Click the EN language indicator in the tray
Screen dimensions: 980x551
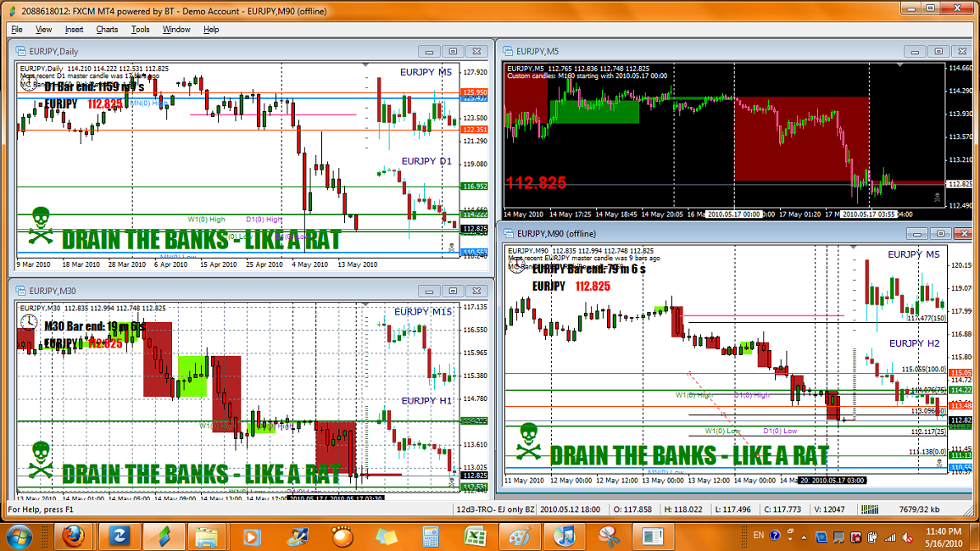click(758, 536)
